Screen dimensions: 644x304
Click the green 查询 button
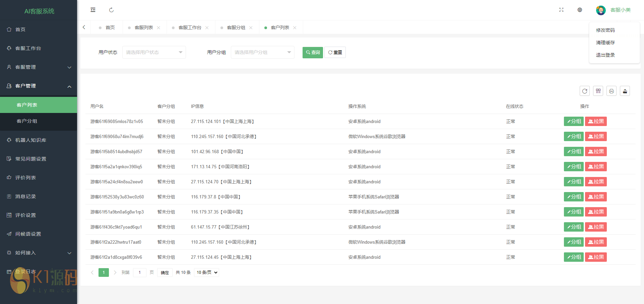tap(313, 52)
